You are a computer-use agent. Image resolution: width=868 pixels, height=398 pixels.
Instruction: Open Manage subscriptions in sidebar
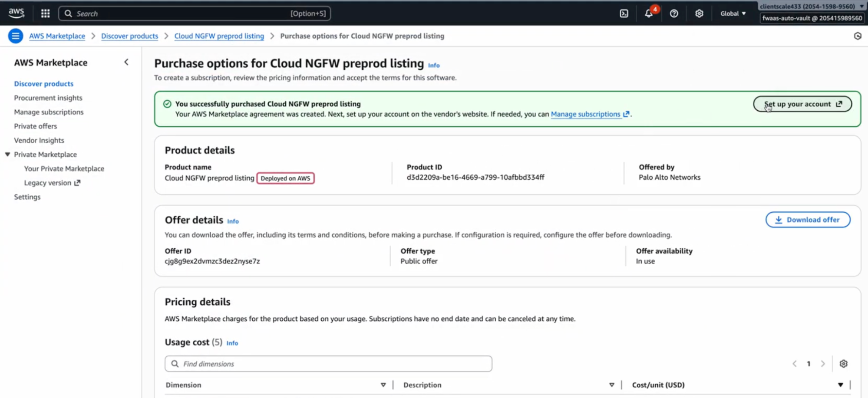pyautogui.click(x=49, y=112)
